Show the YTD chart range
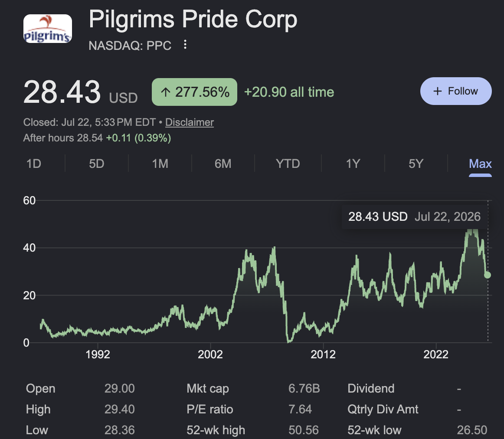The image size is (504, 439). coord(288,164)
